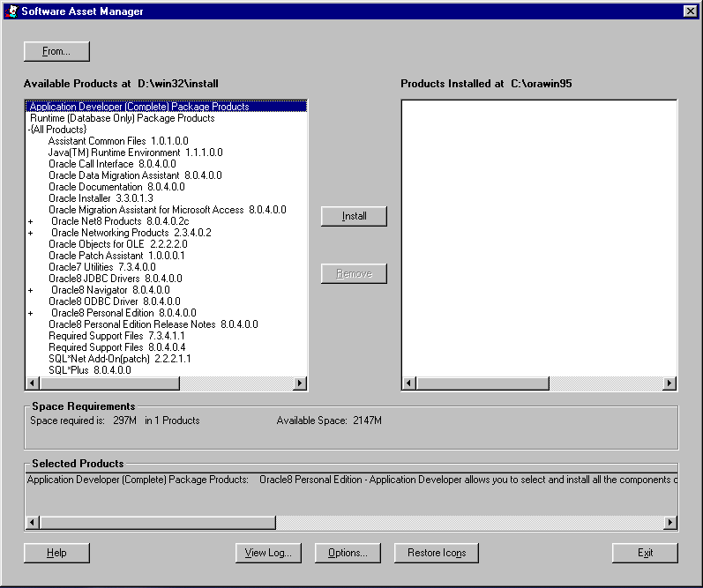Click the Install button

(354, 216)
